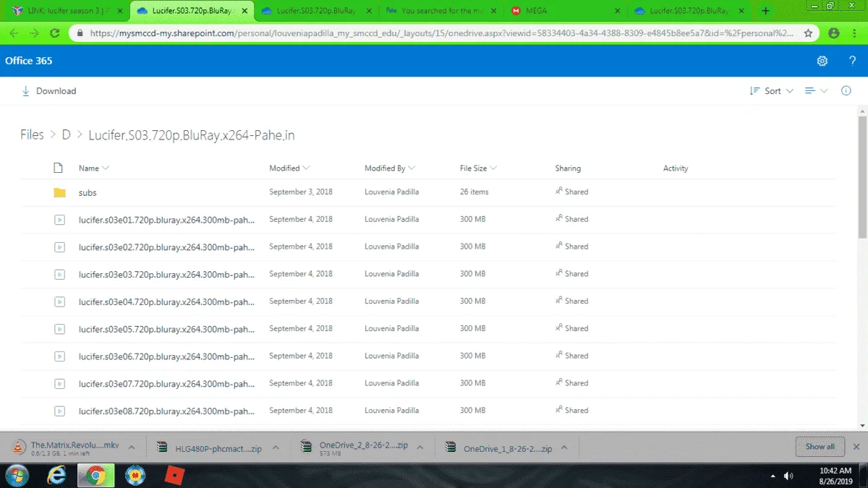Click the Download arrow icon

tap(26, 91)
